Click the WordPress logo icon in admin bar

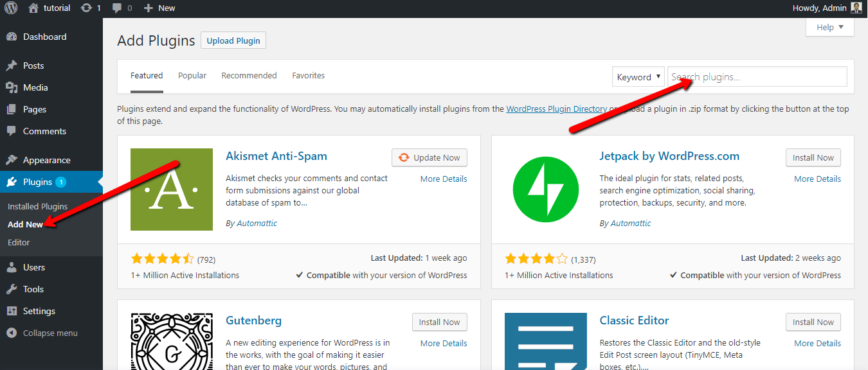11,8
